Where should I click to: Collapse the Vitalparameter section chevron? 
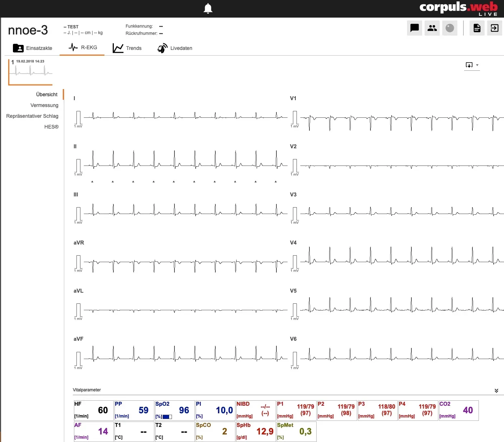pyautogui.click(x=496, y=391)
